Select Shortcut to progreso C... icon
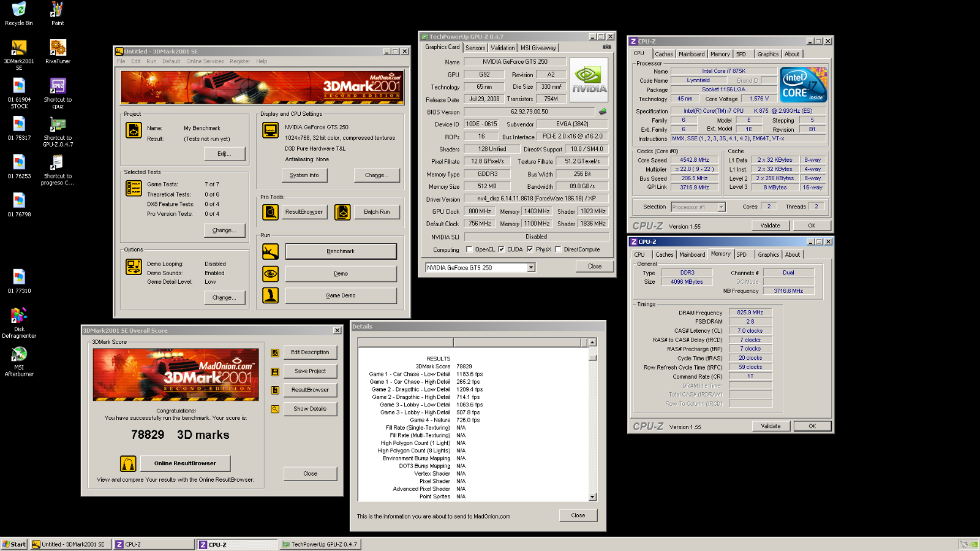 (x=58, y=170)
